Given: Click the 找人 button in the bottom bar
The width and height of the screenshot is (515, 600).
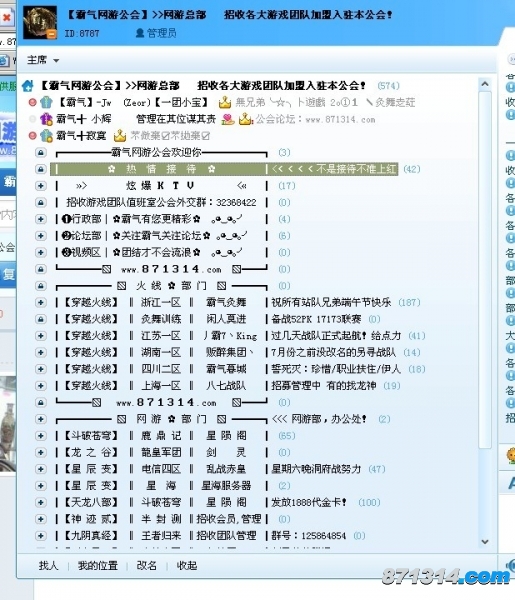Looking at the screenshot, I should (x=48, y=565).
